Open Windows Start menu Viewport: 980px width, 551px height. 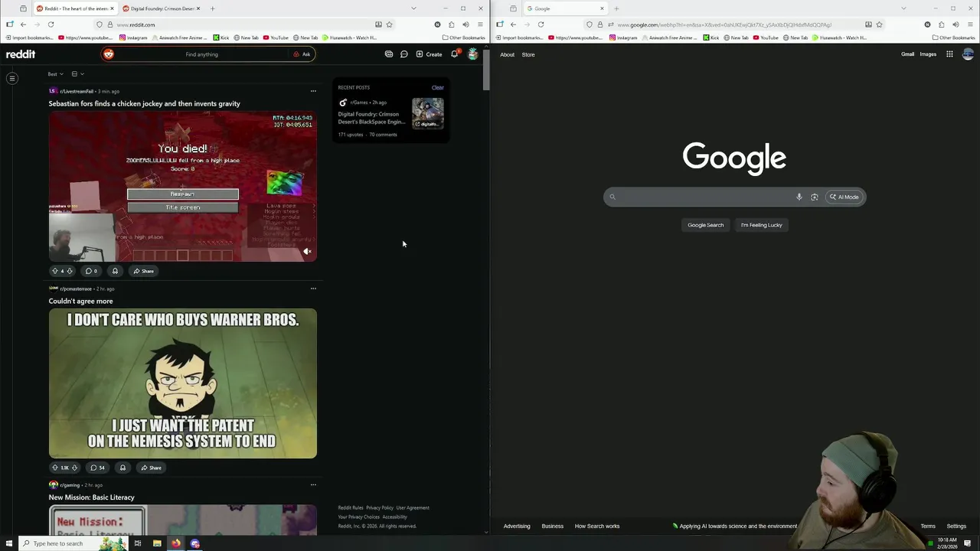[9, 543]
